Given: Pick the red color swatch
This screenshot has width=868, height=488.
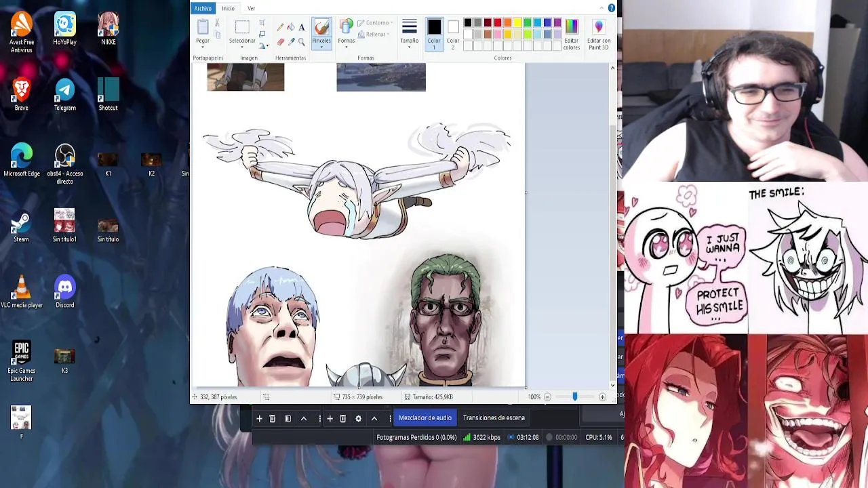Looking at the screenshot, I should tap(498, 23).
